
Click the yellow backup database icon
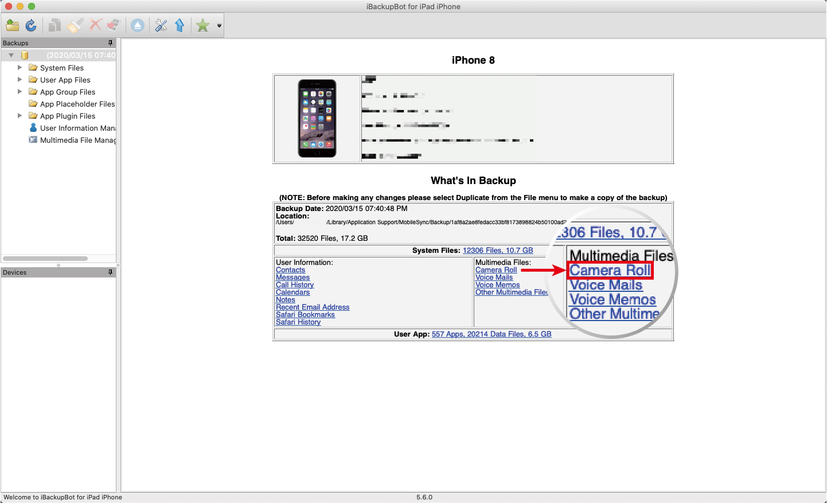click(x=25, y=55)
